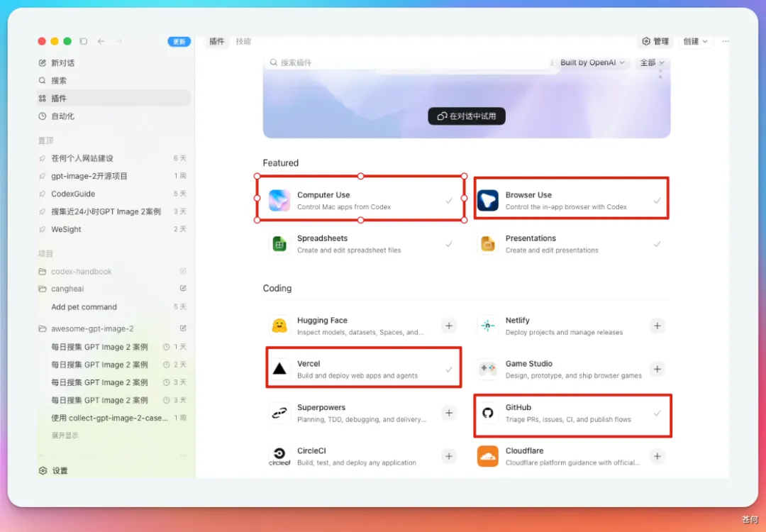Add the Netlify plugin
The width and height of the screenshot is (766, 532).
[x=657, y=326]
